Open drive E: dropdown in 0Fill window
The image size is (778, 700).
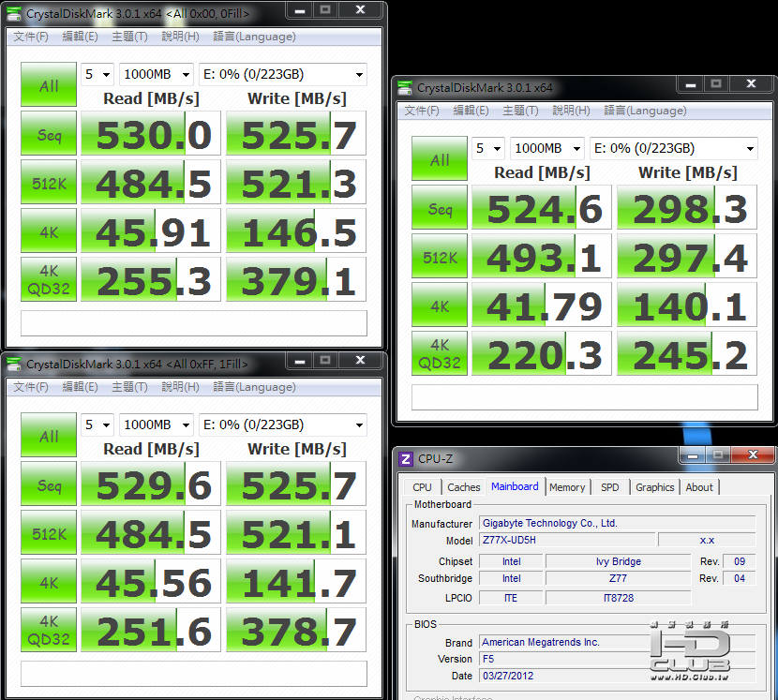[x=283, y=74]
